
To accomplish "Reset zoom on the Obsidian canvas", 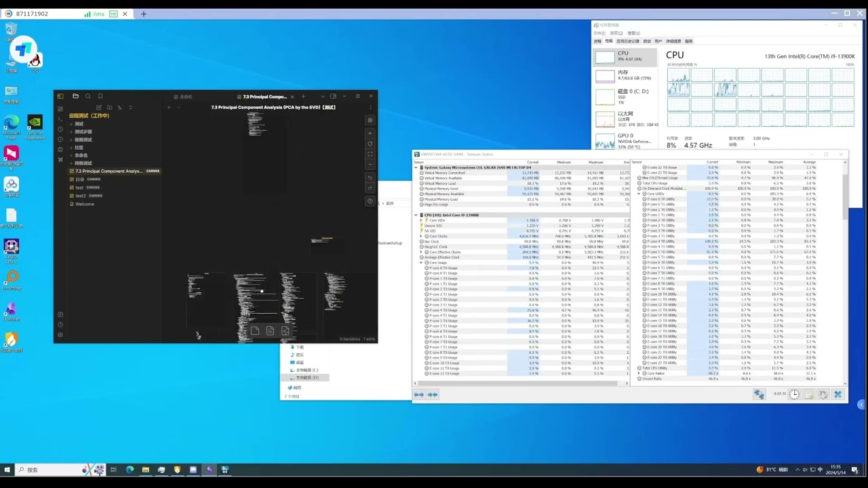I will (x=370, y=144).
